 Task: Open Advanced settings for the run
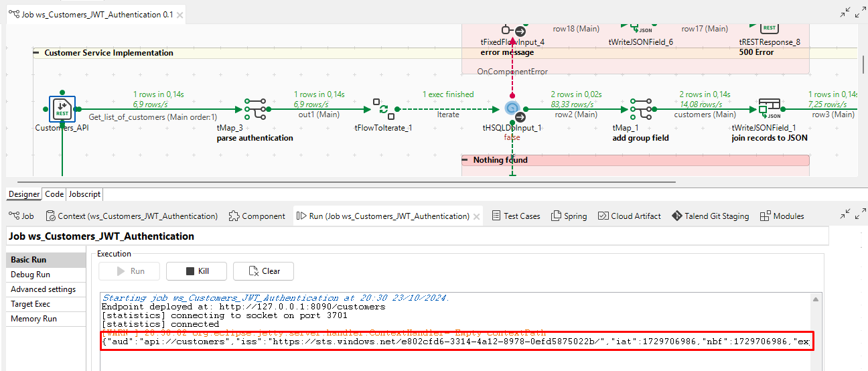click(46, 289)
